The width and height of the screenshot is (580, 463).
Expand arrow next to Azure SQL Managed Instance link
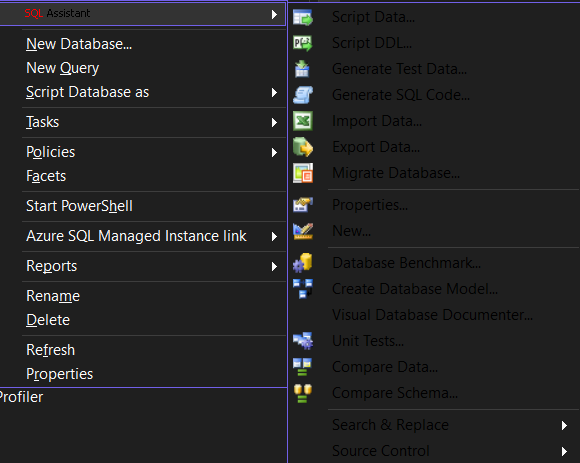(x=274, y=236)
